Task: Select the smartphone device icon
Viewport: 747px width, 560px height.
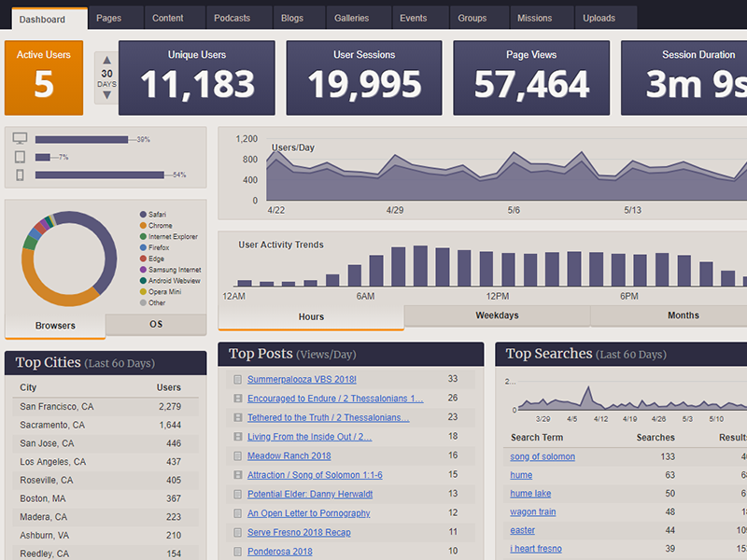Action: pos(20,174)
